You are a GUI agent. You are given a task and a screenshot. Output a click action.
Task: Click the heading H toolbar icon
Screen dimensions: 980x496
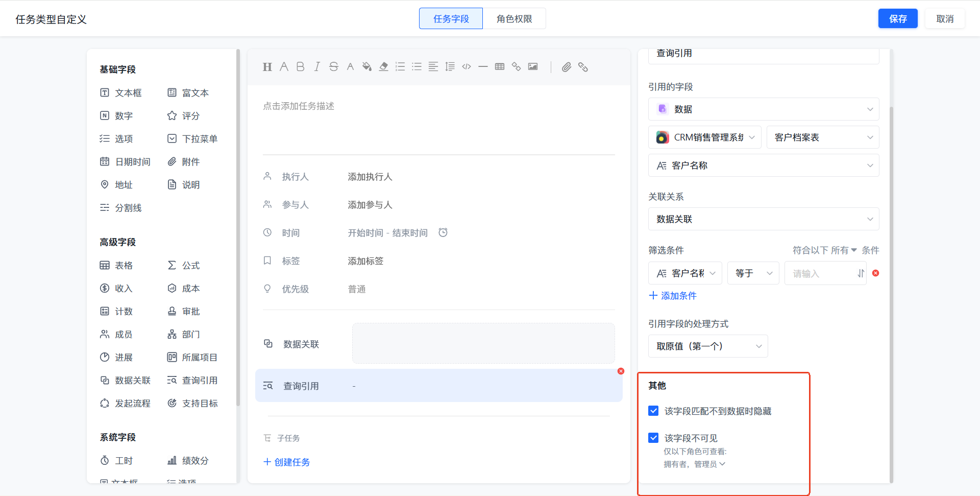tap(267, 67)
